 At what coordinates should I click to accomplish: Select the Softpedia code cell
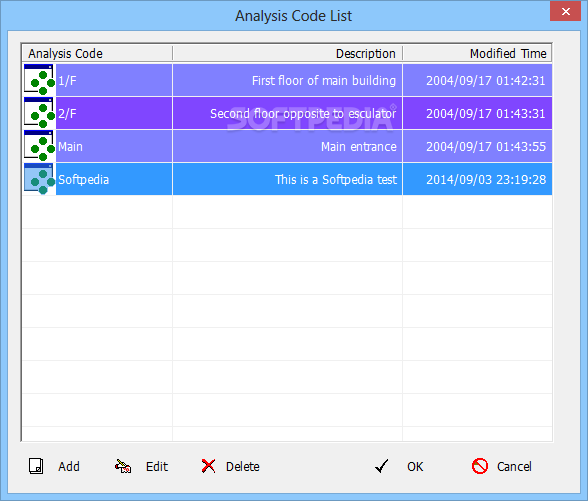(x=114, y=179)
